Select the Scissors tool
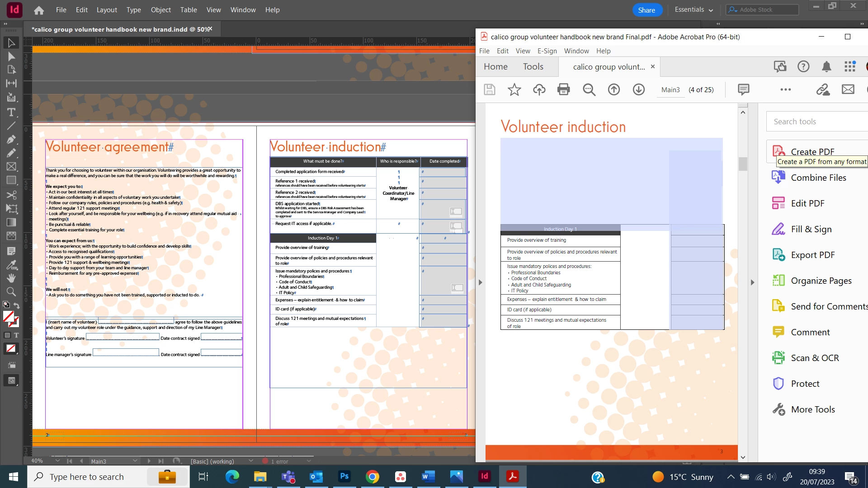The width and height of the screenshot is (868, 488). coord(11,195)
